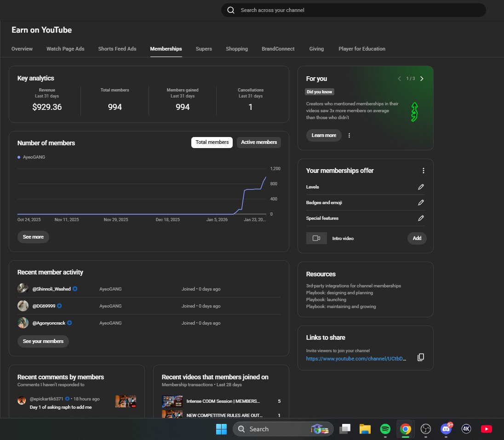Click the Revenue $929.36 value
Viewport: 504px width, 440px height.
pyautogui.click(x=47, y=107)
